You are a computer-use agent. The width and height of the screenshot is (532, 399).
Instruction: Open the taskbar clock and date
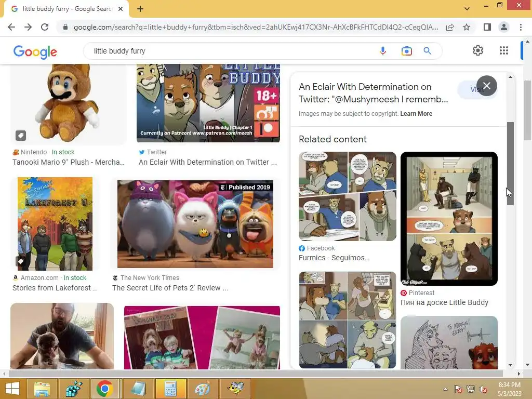click(510, 389)
